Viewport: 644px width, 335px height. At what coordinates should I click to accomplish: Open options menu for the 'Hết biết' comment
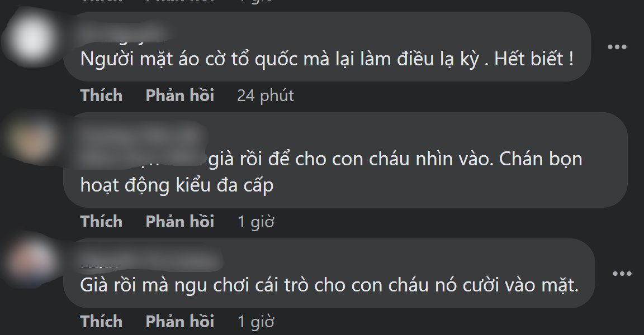617,47
